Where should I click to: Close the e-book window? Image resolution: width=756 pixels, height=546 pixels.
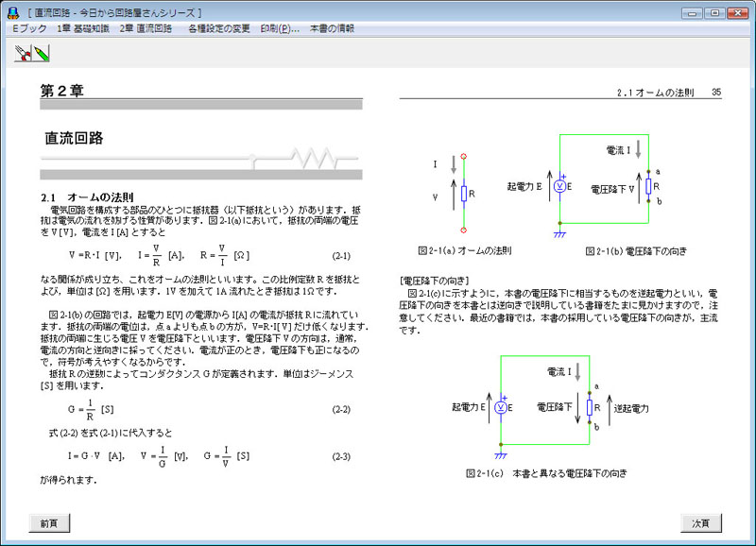tap(737, 13)
